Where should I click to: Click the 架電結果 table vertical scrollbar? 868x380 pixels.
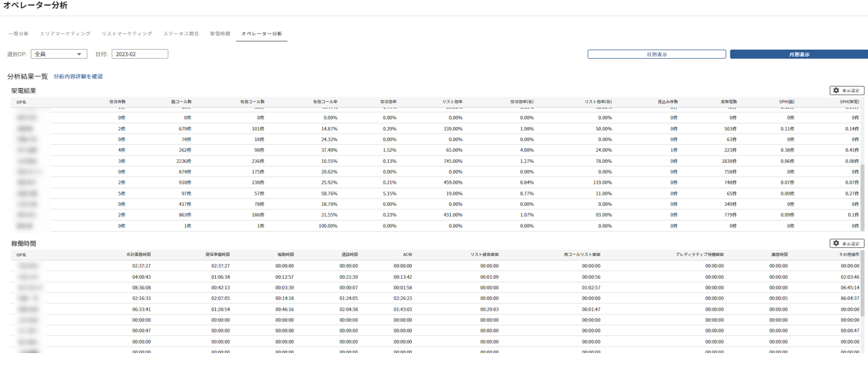coord(862,197)
